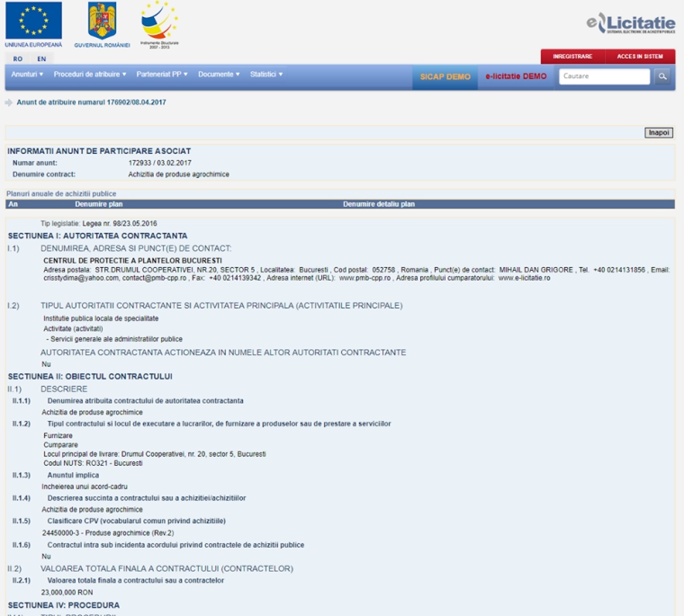Click 'Legea nr. 98/23.05.2016' text
Image resolution: width=684 pixels, height=616 pixels.
pyautogui.click(x=120, y=224)
